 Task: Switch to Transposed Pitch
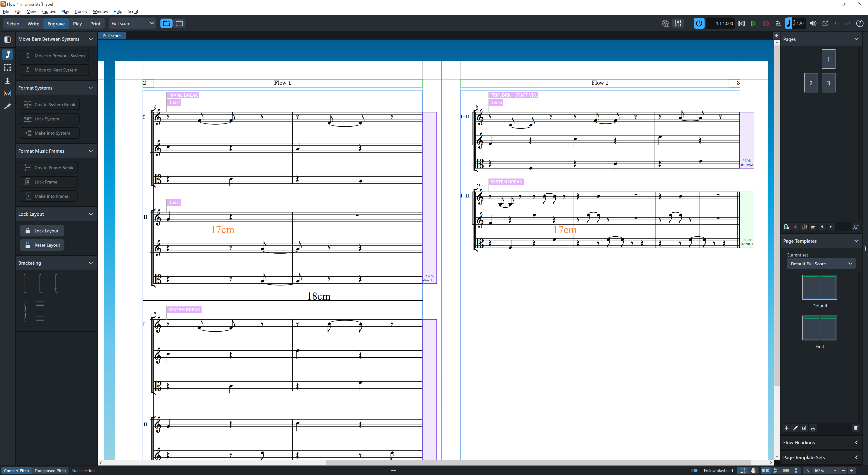point(50,470)
